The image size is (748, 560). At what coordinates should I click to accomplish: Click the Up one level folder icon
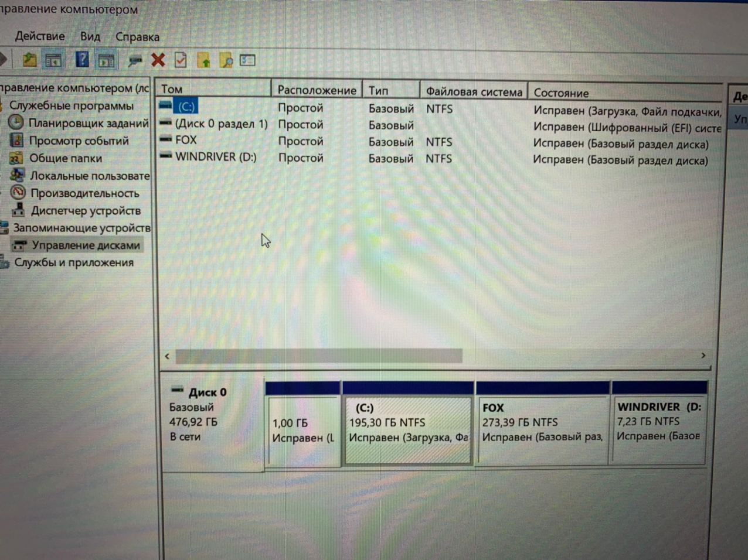(29, 59)
